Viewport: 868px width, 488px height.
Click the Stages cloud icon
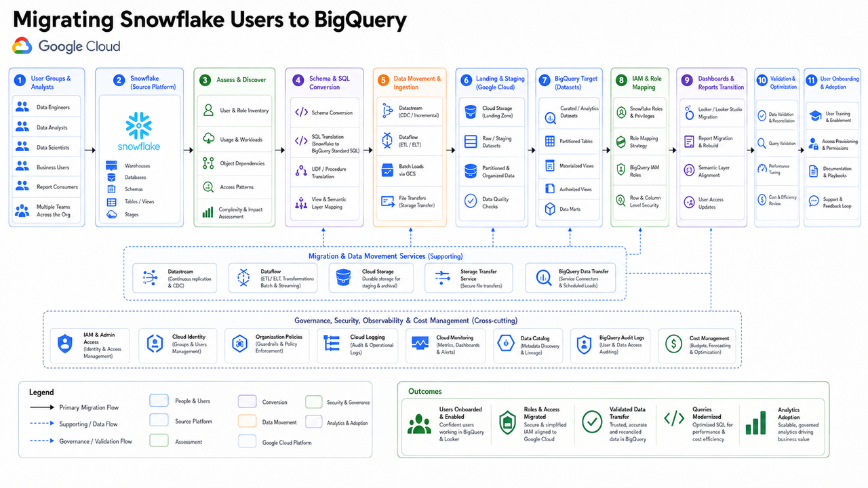pos(111,214)
